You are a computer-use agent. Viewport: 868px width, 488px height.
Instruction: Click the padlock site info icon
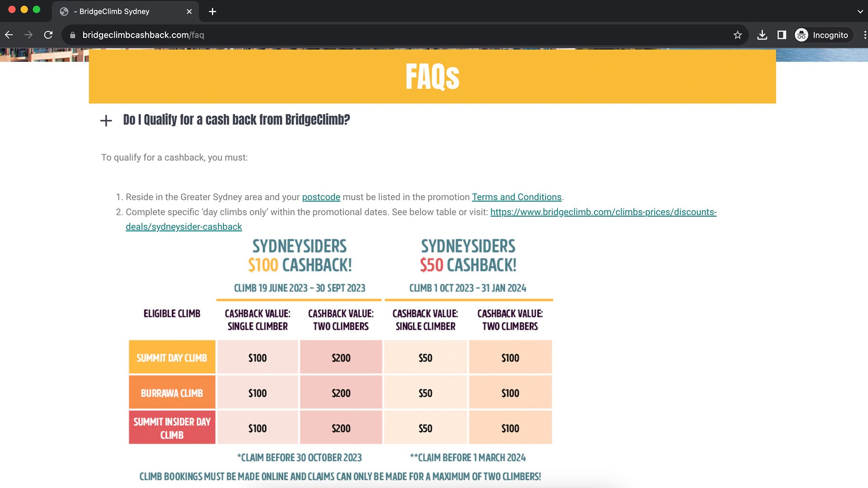(72, 35)
